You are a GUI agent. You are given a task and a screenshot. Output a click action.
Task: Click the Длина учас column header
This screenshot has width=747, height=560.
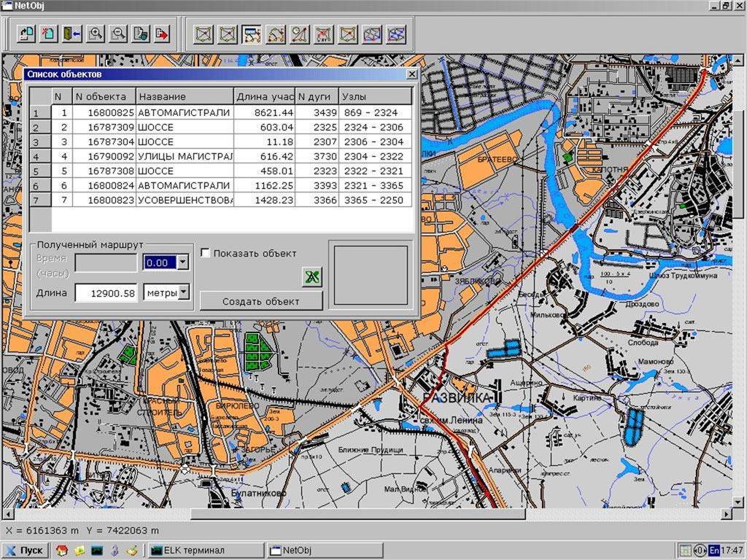pos(264,96)
